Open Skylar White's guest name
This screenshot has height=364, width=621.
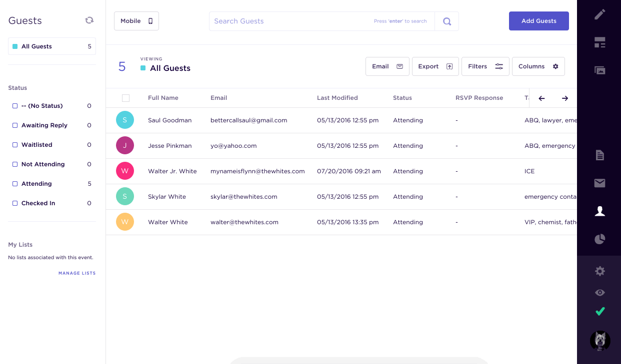click(x=167, y=197)
